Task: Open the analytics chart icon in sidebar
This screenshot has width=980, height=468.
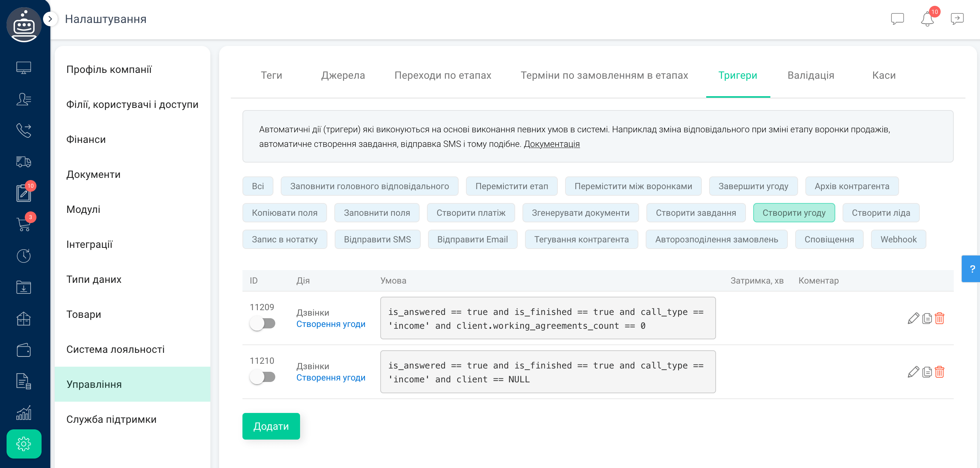Action: (x=24, y=413)
